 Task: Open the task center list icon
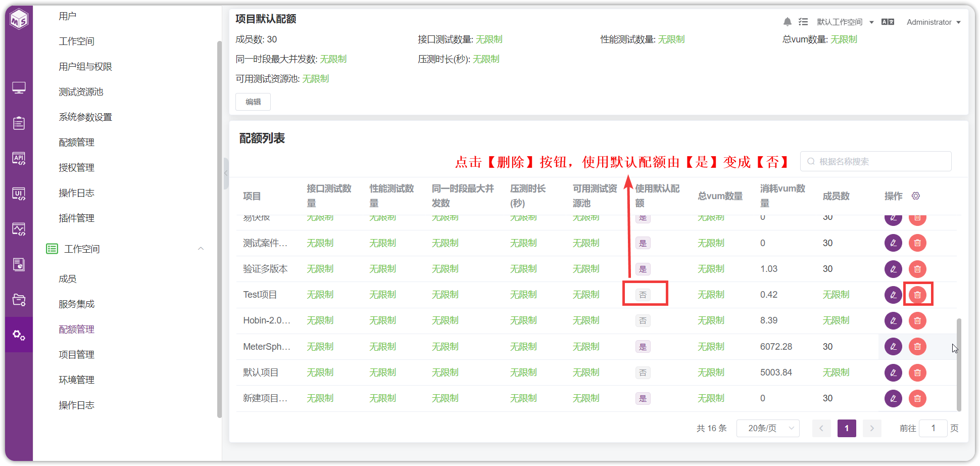(x=803, y=22)
